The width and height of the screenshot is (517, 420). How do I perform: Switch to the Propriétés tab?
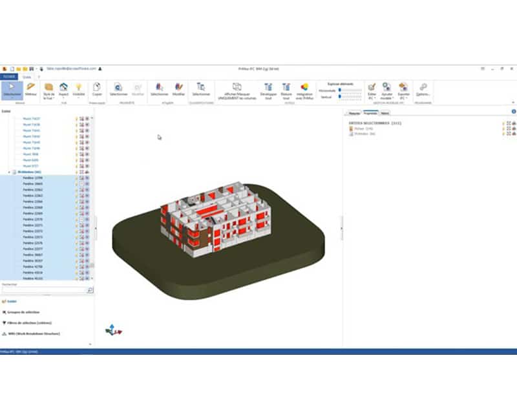click(370, 112)
